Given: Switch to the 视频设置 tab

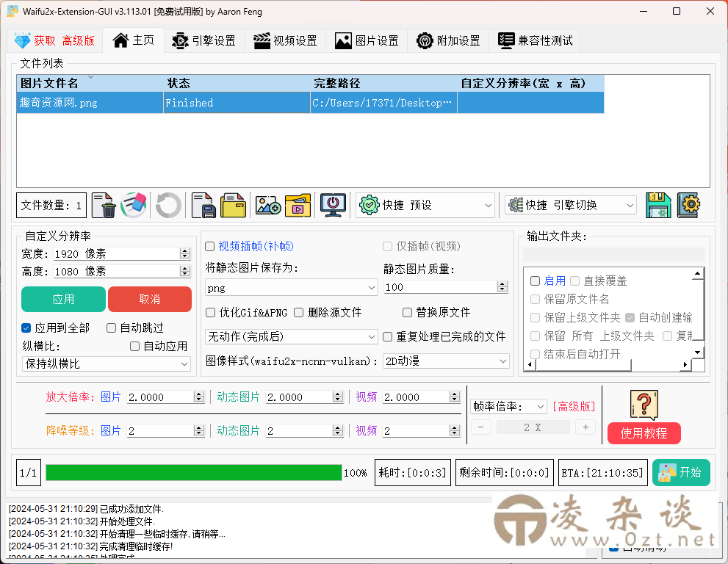Looking at the screenshot, I should click(285, 41).
